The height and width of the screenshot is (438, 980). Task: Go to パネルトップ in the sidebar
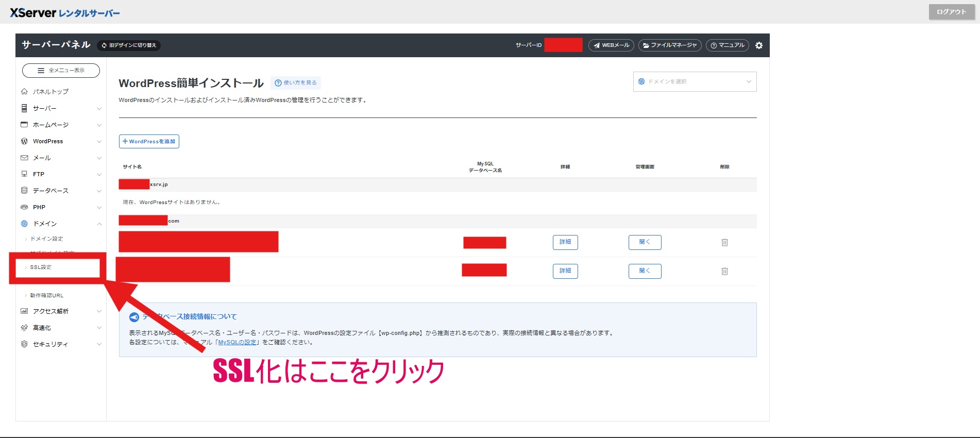click(50, 92)
